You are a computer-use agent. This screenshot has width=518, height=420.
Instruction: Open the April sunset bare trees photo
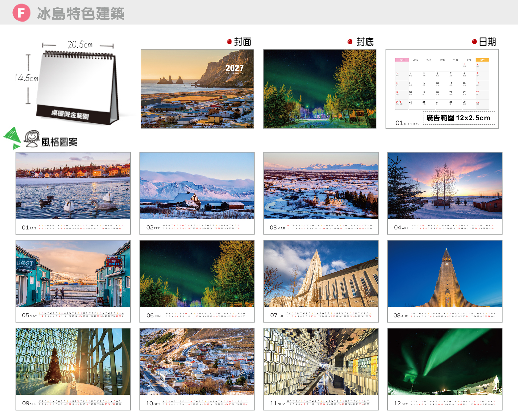click(x=445, y=186)
